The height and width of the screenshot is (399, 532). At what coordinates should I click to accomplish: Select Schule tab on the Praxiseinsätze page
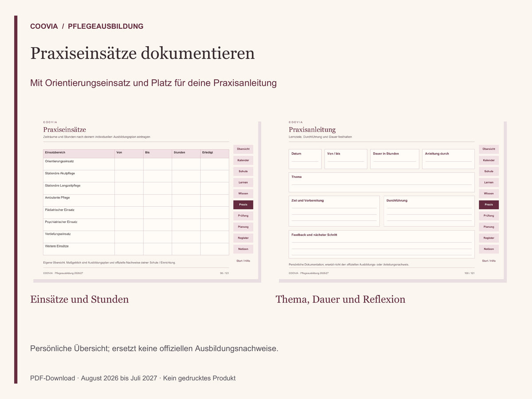[x=243, y=171]
